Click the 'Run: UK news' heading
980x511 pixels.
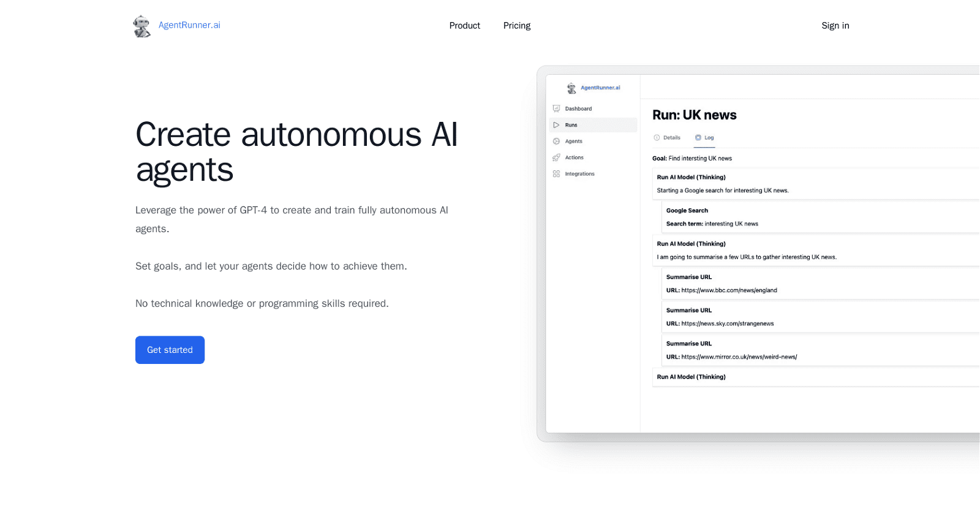(695, 115)
